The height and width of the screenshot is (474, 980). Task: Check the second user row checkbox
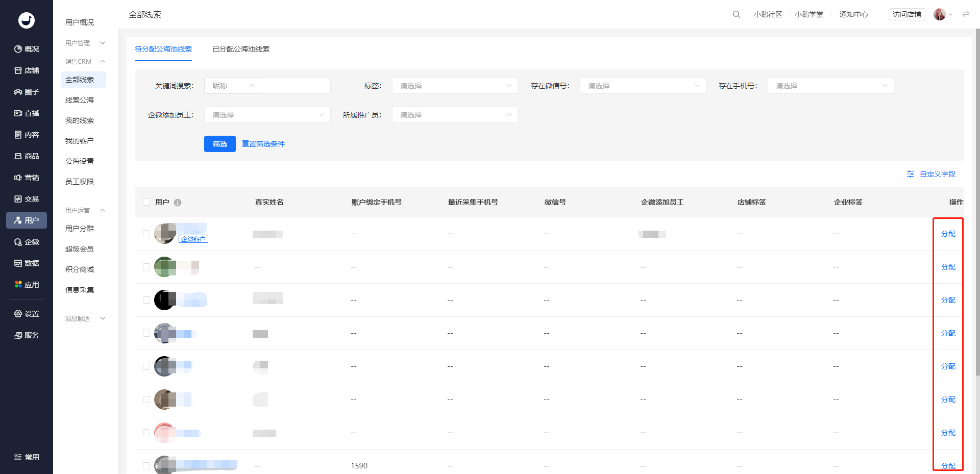click(146, 267)
